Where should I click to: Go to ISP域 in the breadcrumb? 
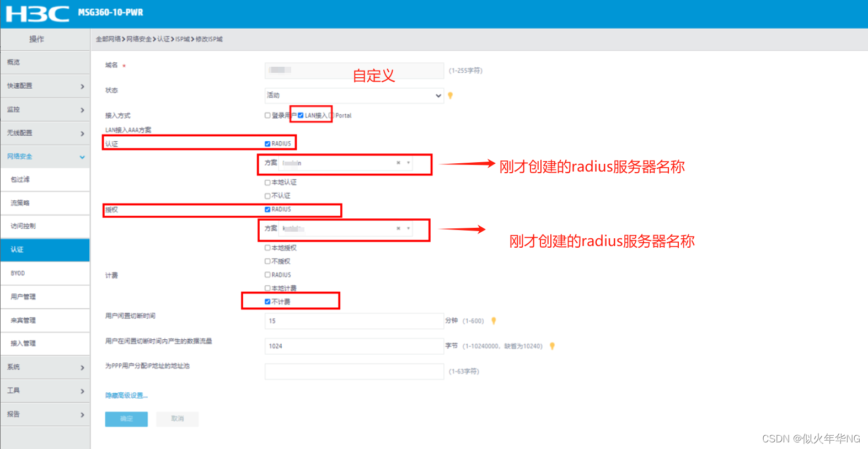pyautogui.click(x=183, y=39)
